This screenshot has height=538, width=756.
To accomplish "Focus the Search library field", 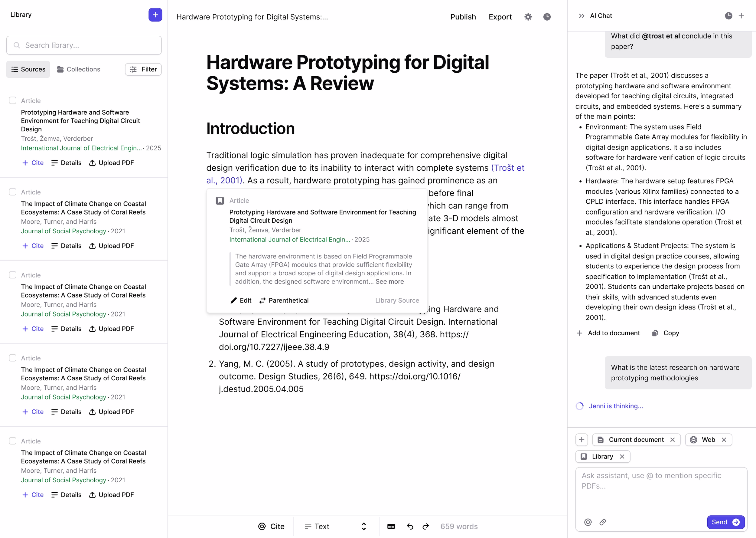I will [84, 45].
